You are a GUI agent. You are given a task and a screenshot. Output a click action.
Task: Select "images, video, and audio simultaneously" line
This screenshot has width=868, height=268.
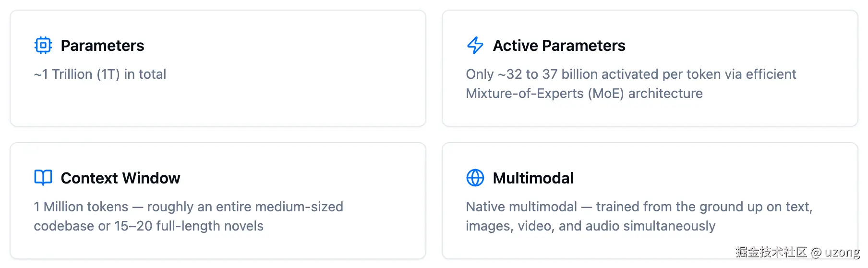(590, 226)
